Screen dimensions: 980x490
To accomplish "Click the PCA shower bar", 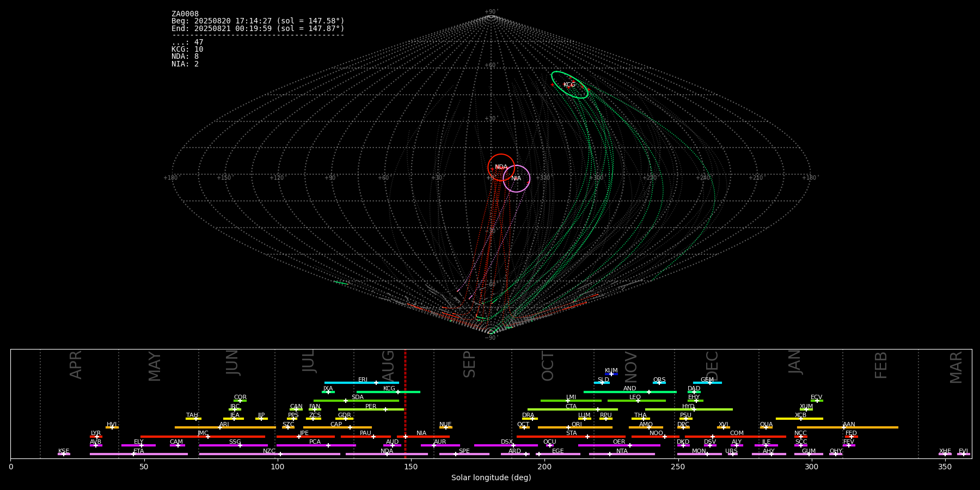I will pos(316,445).
